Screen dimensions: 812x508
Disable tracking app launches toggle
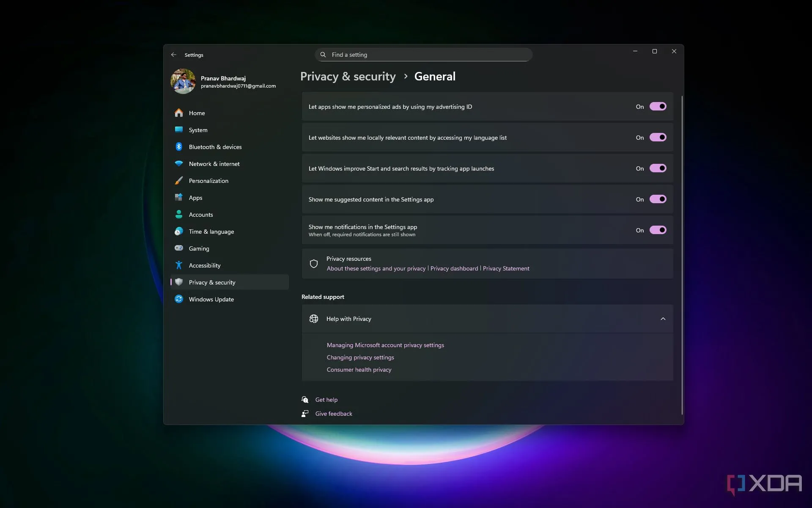658,168
